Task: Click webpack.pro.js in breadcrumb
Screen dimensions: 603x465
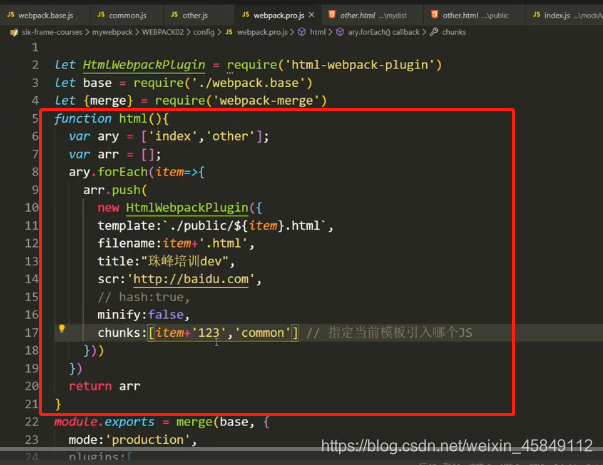Action: (x=262, y=32)
